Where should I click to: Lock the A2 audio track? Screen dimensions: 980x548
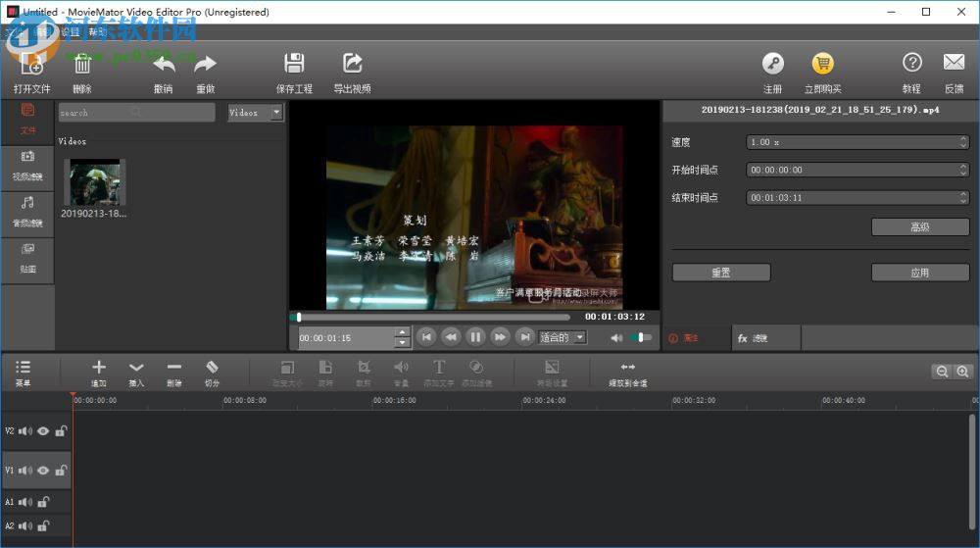[x=43, y=526]
